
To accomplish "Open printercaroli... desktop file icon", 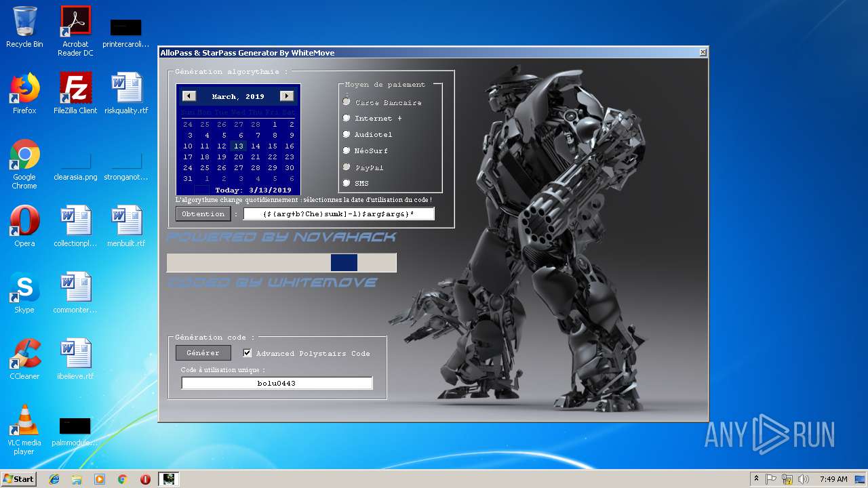I will (x=126, y=33).
